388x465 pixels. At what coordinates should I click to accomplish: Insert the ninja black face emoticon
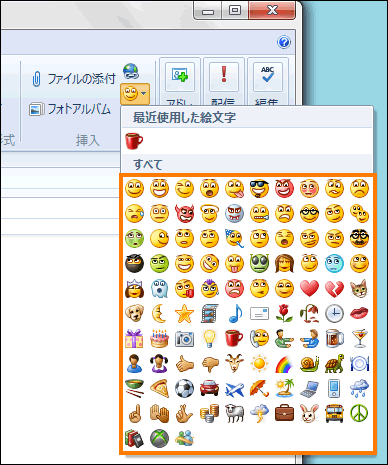tap(134, 263)
